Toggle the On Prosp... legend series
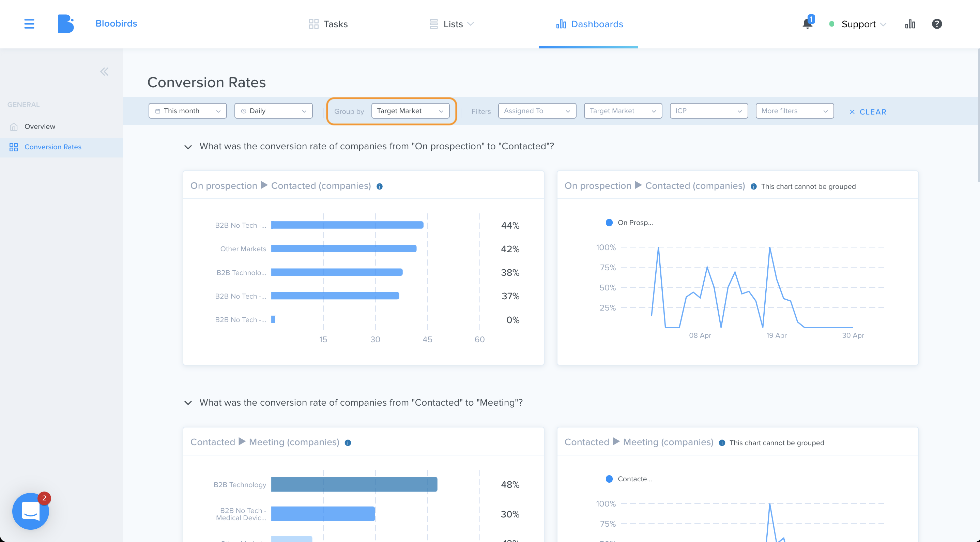The height and width of the screenshot is (542, 980). coord(629,223)
